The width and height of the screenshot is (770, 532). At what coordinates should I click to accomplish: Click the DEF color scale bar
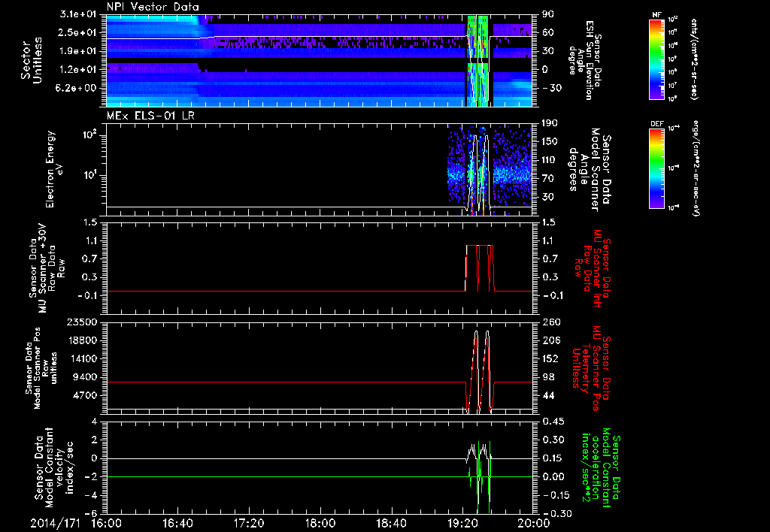657,168
